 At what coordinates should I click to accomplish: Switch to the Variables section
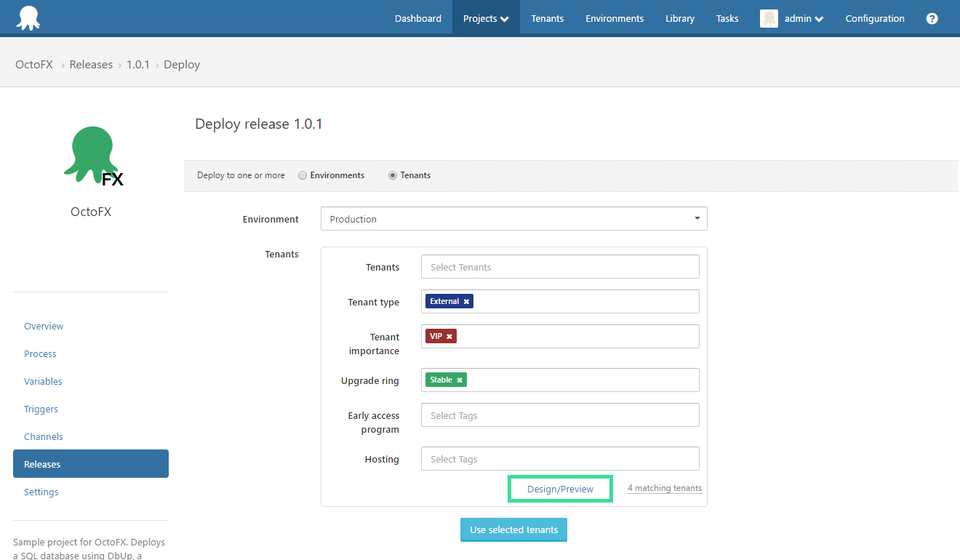coord(43,380)
